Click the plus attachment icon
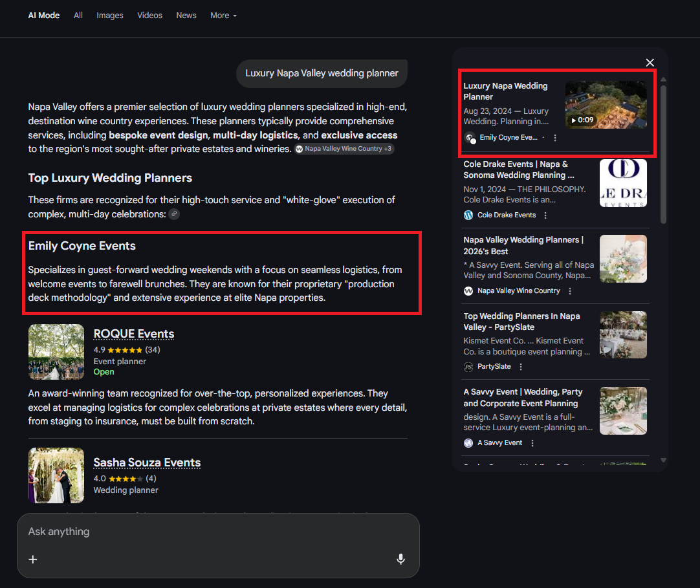 (x=33, y=560)
